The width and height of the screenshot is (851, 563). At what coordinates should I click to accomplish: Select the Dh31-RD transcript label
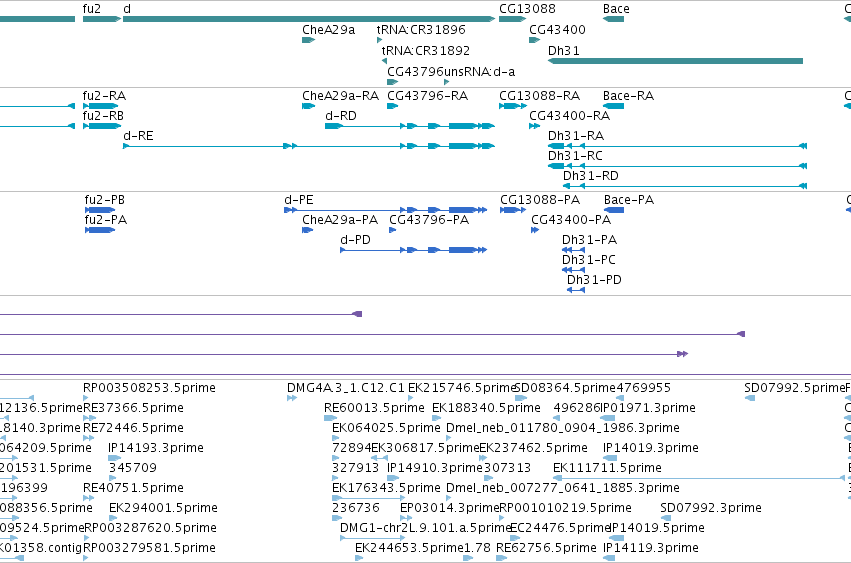click(590, 176)
